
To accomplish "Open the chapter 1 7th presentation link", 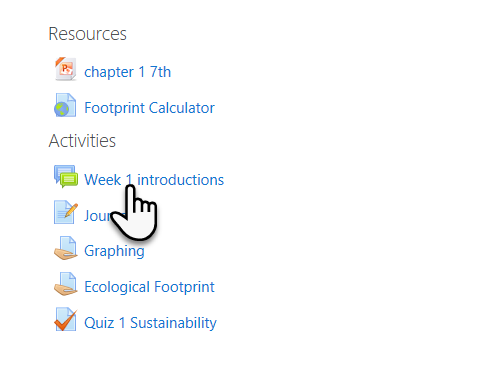I will pos(127,72).
